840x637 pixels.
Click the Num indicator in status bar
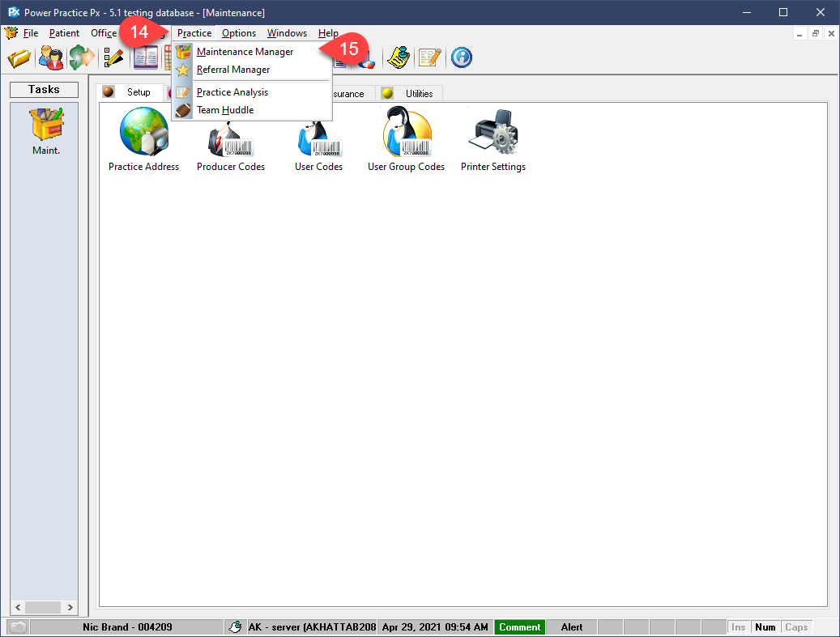point(765,626)
